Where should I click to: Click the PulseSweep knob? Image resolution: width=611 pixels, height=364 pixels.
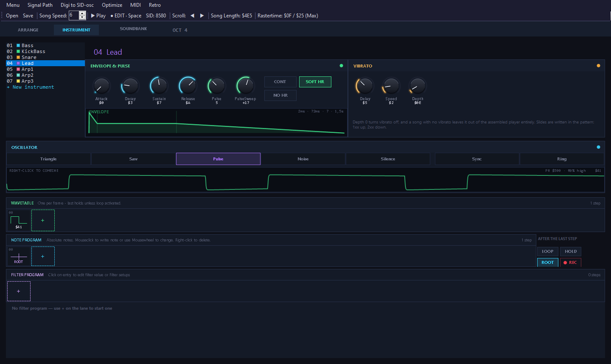[x=245, y=86]
